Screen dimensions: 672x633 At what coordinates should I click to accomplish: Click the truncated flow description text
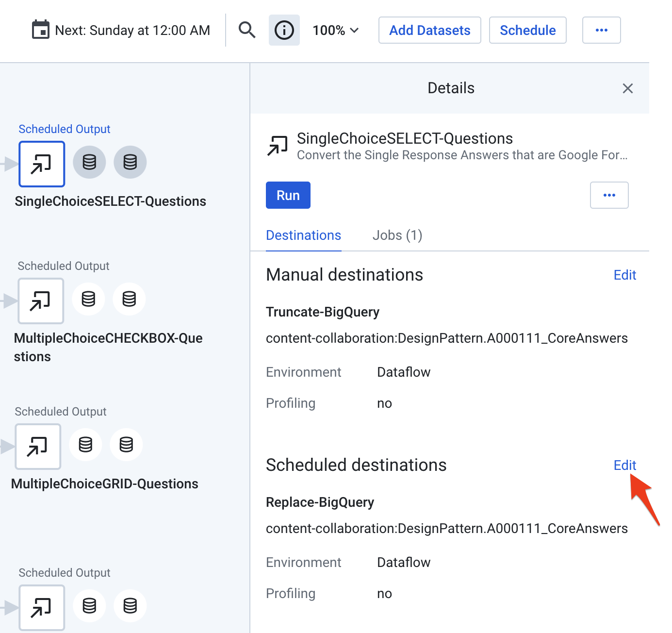tap(461, 155)
